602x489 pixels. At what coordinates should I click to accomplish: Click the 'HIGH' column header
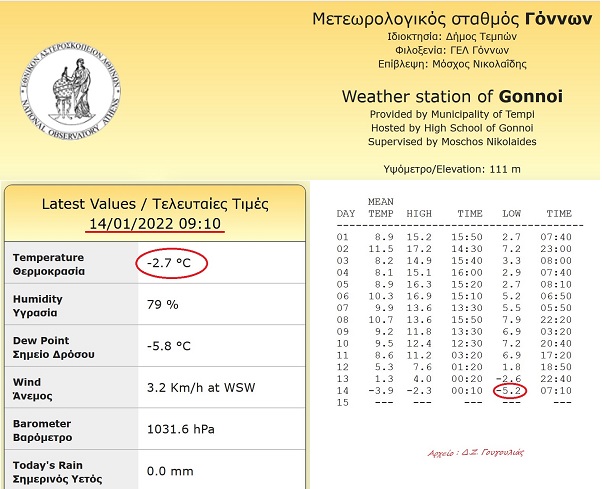pos(419,213)
